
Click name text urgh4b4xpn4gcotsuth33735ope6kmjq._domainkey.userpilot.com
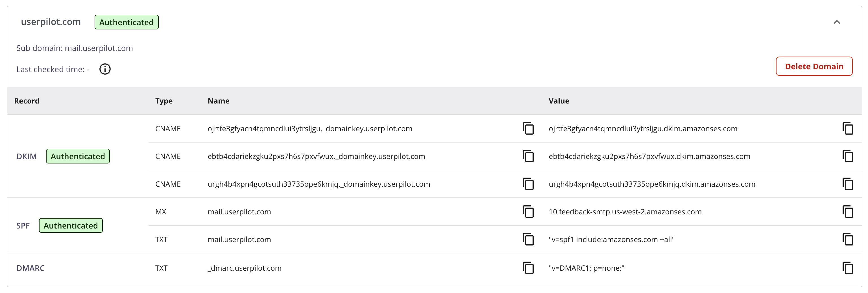319,184
